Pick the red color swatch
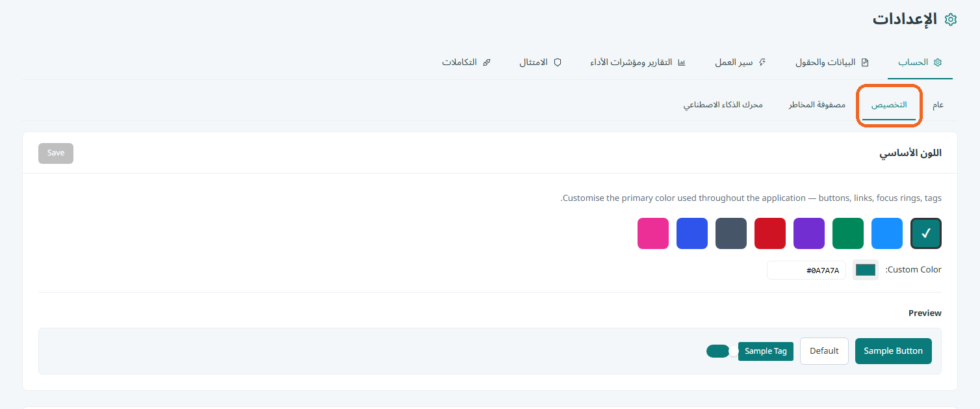 [x=770, y=233]
